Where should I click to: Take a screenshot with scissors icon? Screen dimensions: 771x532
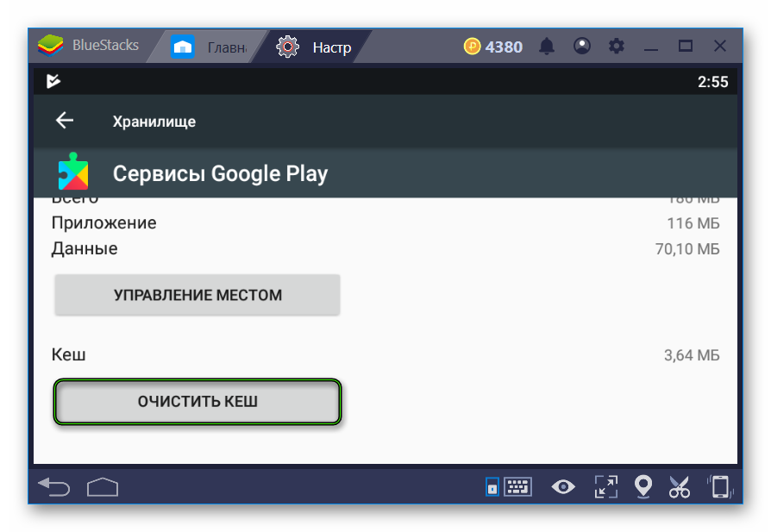click(x=680, y=487)
